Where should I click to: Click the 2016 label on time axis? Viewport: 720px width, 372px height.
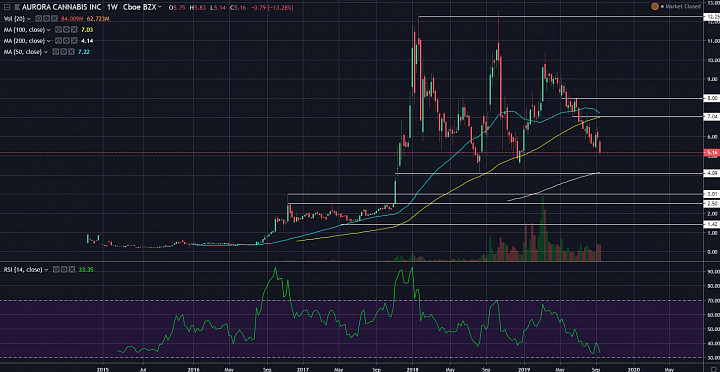point(194,368)
